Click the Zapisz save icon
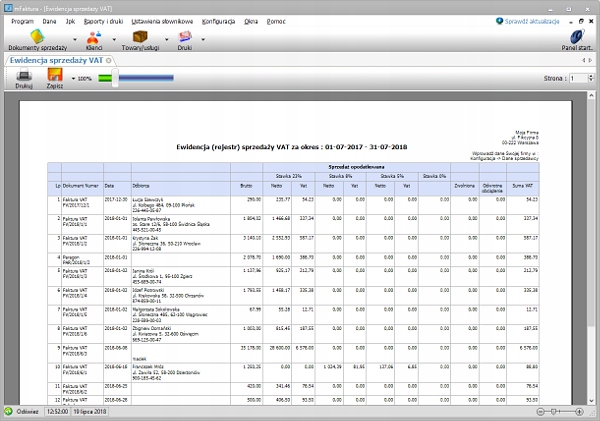The image size is (600, 421). coord(55,76)
